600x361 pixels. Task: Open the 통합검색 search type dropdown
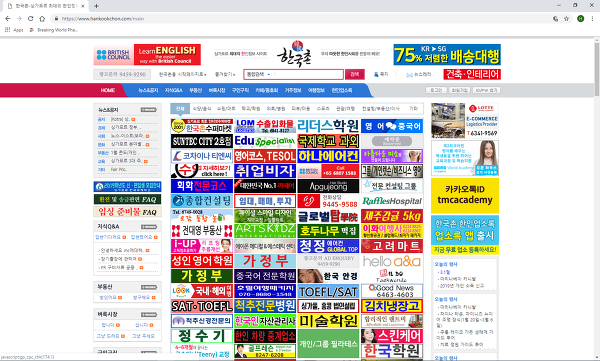click(x=259, y=74)
